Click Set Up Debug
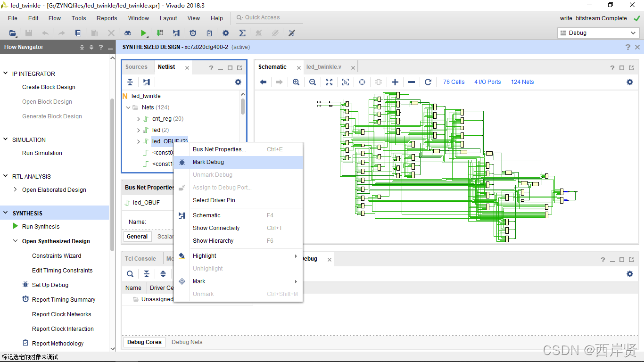This screenshot has width=644, height=362. coord(50,285)
